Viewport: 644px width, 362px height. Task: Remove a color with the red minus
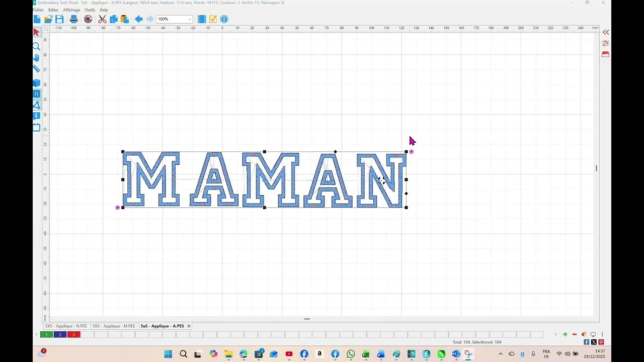(574, 334)
